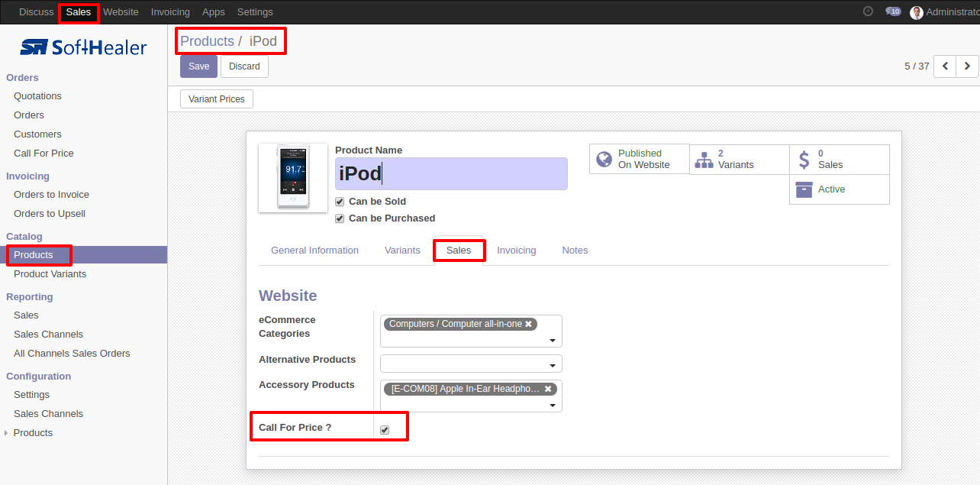Open the Website menu
The height and width of the screenshot is (485, 980).
[121, 11]
